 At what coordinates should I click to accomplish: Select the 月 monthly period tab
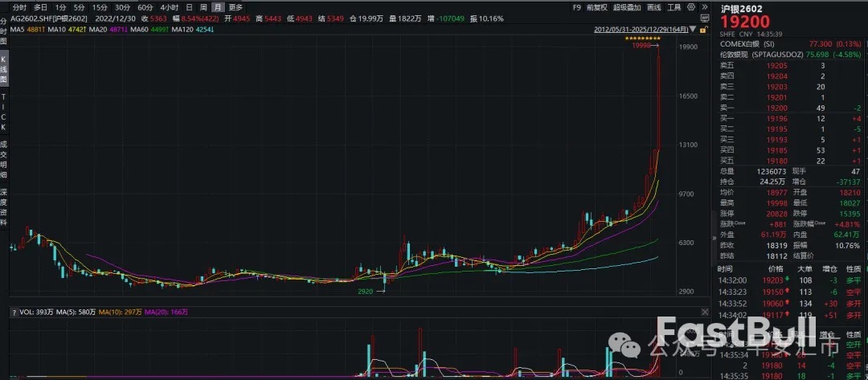click(218, 6)
